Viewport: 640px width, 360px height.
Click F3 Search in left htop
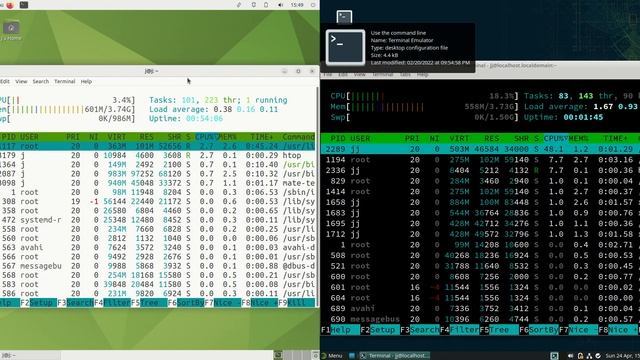(76, 302)
